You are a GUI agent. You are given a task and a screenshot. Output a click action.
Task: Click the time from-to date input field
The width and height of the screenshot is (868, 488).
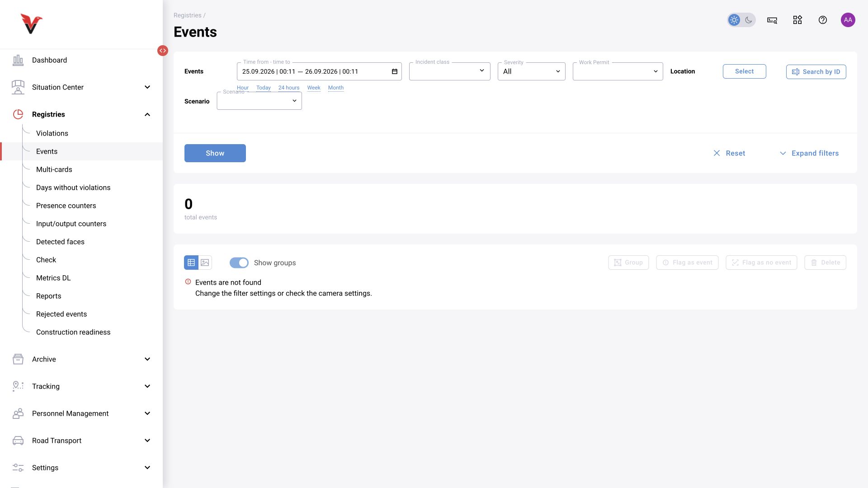[319, 71]
